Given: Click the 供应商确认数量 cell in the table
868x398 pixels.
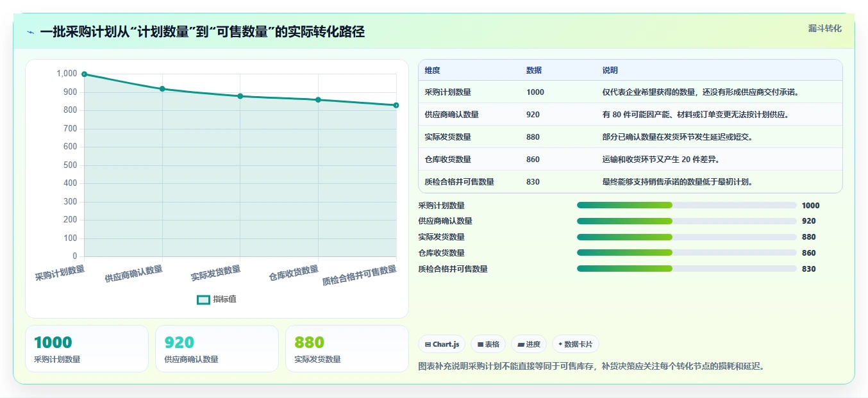Looking at the screenshot, I should click(x=451, y=115).
